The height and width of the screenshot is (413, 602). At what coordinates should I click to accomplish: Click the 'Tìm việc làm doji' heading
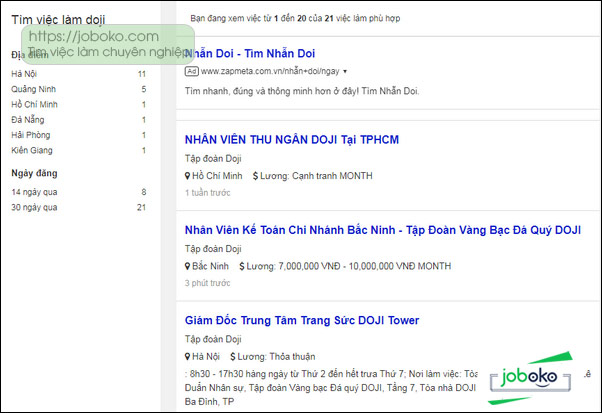[58, 20]
